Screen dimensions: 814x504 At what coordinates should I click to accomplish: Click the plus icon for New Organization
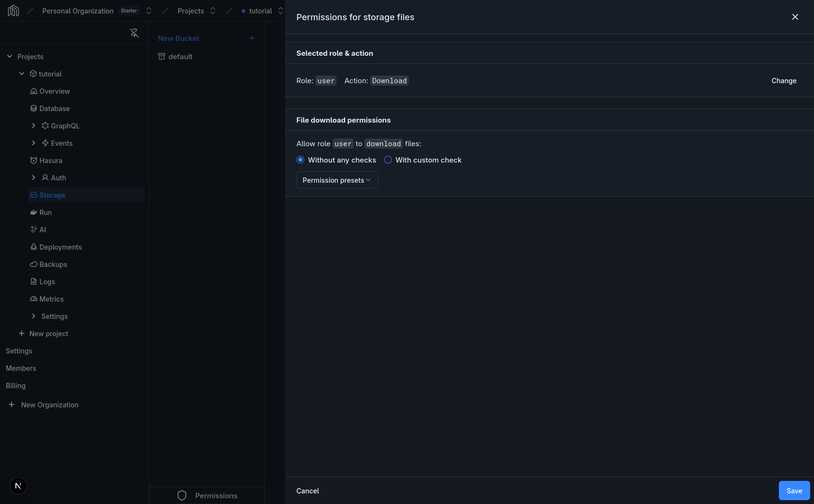(12, 404)
